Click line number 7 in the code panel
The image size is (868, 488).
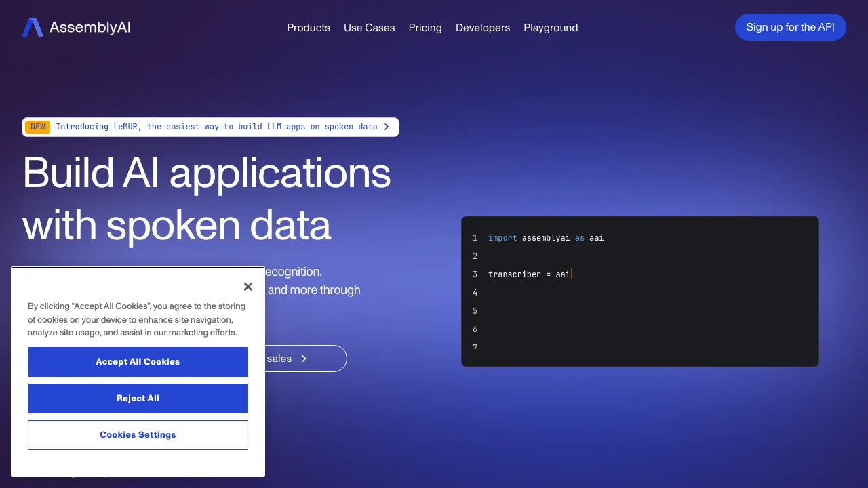(475, 348)
